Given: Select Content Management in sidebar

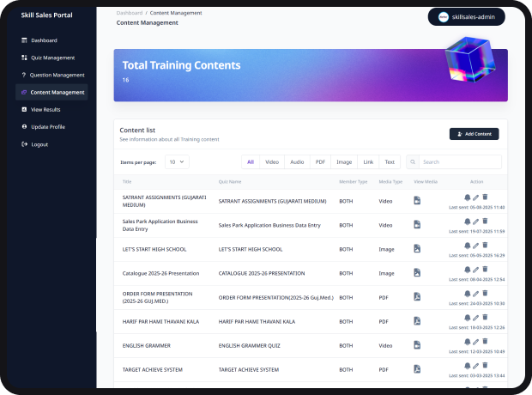Looking at the screenshot, I should coord(51,93).
